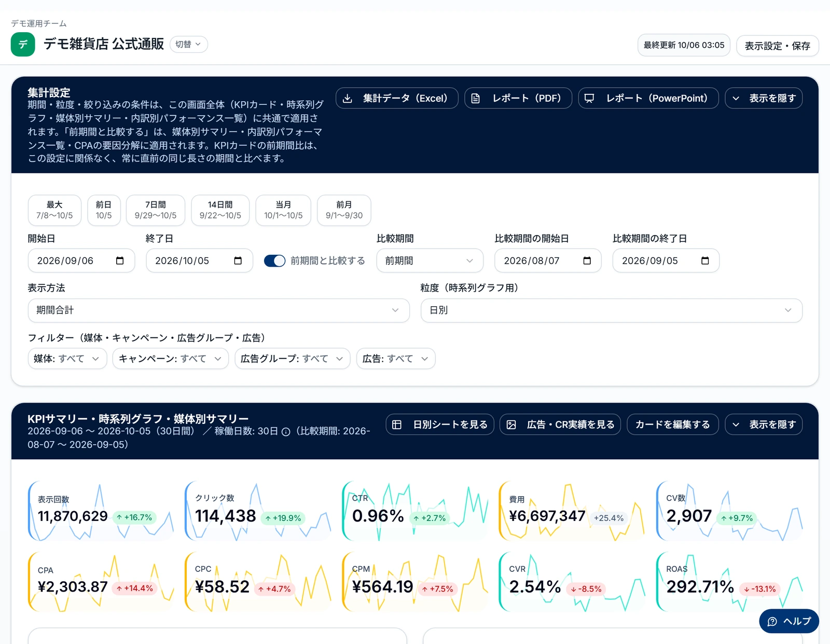Open the ヘルプ chat button

(789, 621)
